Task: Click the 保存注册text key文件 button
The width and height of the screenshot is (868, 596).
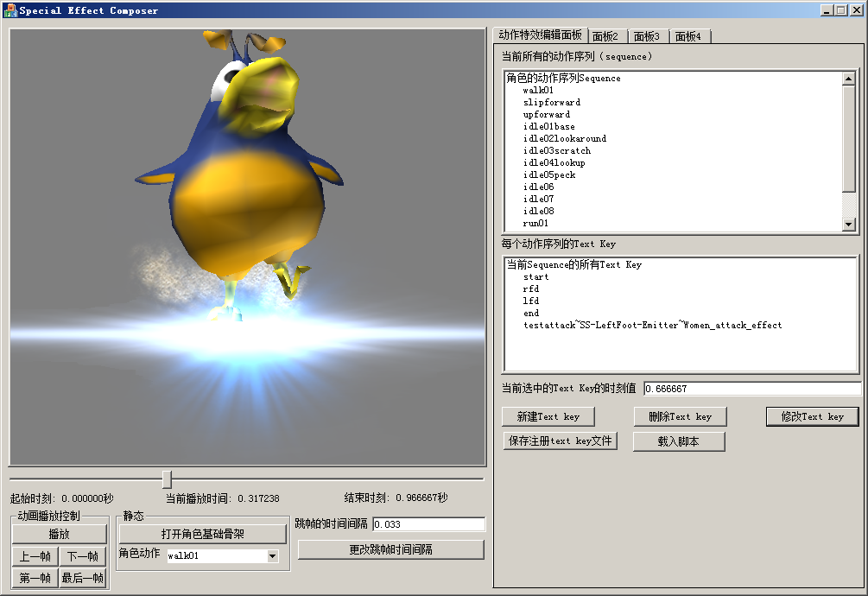Action: point(560,441)
